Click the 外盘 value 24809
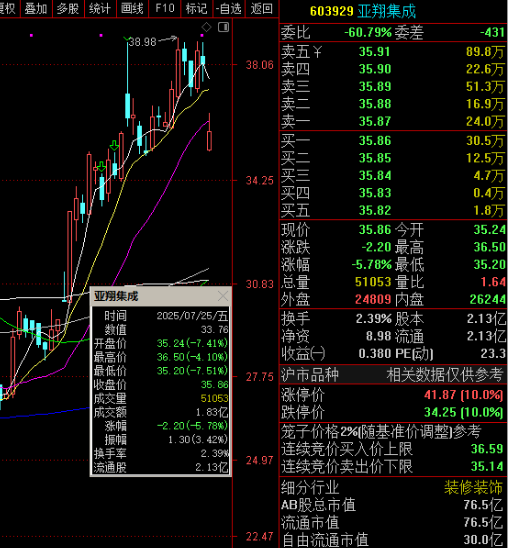The image size is (508, 548). pos(373,300)
